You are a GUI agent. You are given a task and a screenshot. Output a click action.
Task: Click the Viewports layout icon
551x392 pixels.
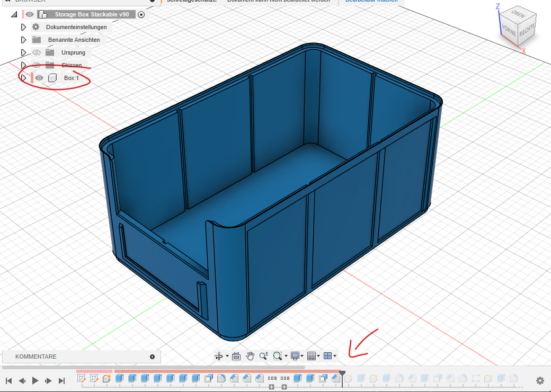pyautogui.click(x=327, y=356)
